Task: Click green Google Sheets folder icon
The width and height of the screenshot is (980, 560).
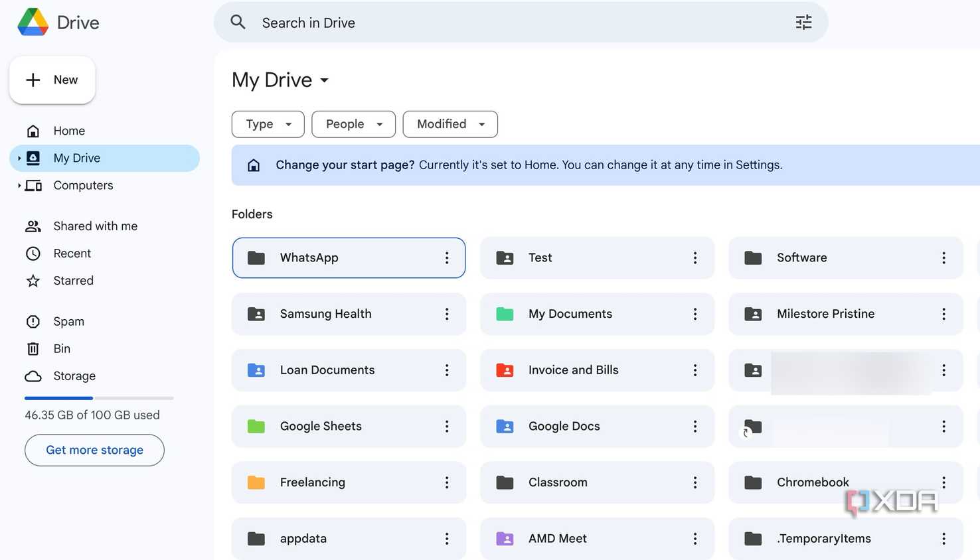Action: click(x=256, y=426)
